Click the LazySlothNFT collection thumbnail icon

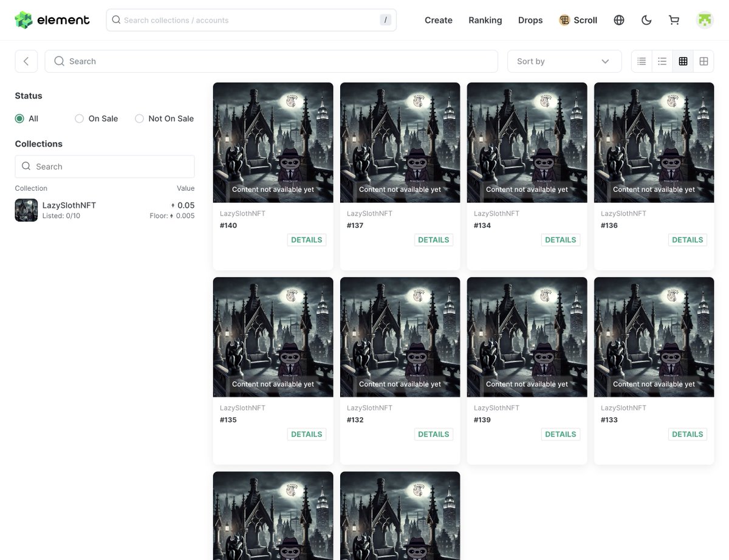[26, 210]
